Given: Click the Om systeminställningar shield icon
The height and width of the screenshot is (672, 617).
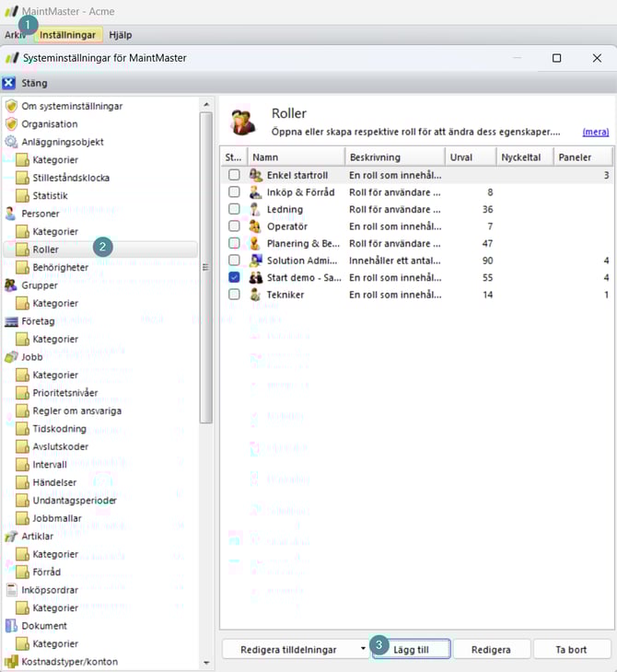Looking at the screenshot, I should coord(11,106).
